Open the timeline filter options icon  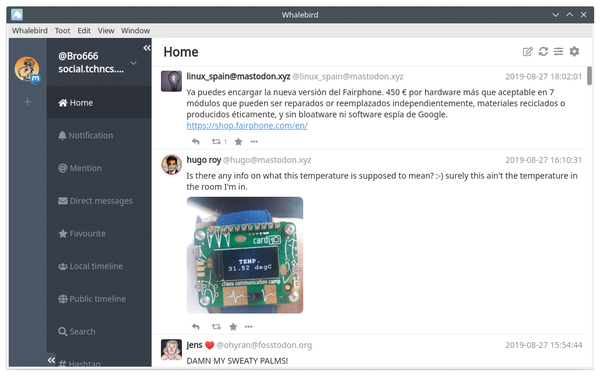click(559, 51)
